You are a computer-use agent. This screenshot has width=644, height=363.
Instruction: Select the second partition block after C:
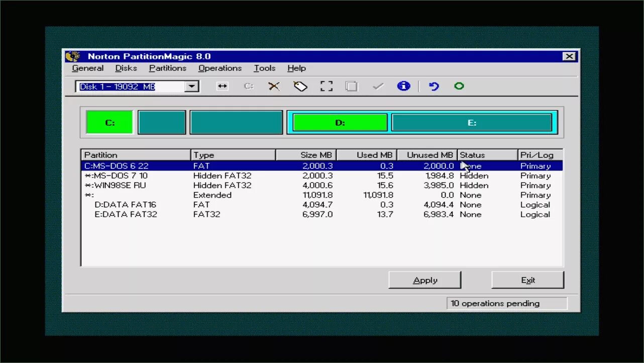coord(162,123)
